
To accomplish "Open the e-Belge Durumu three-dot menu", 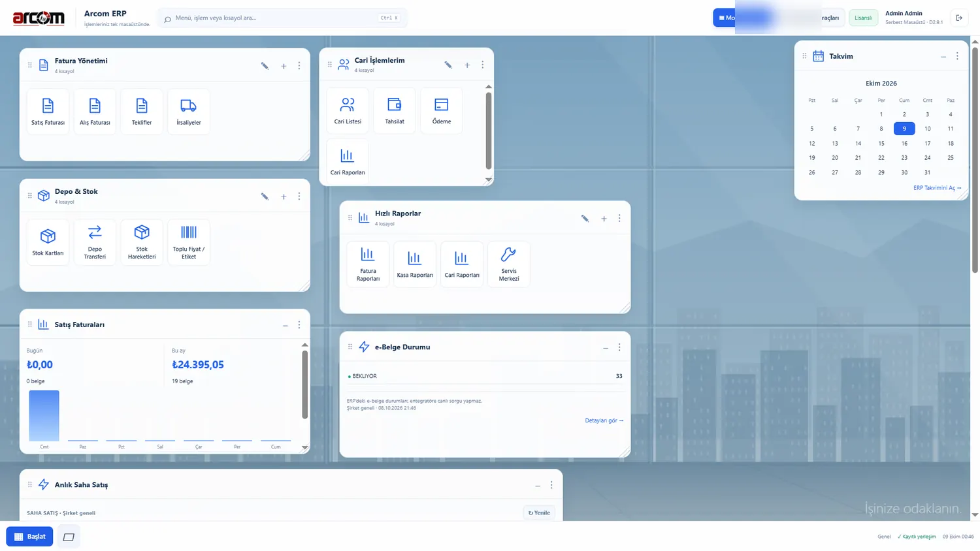I will click(x=619, y=347).
